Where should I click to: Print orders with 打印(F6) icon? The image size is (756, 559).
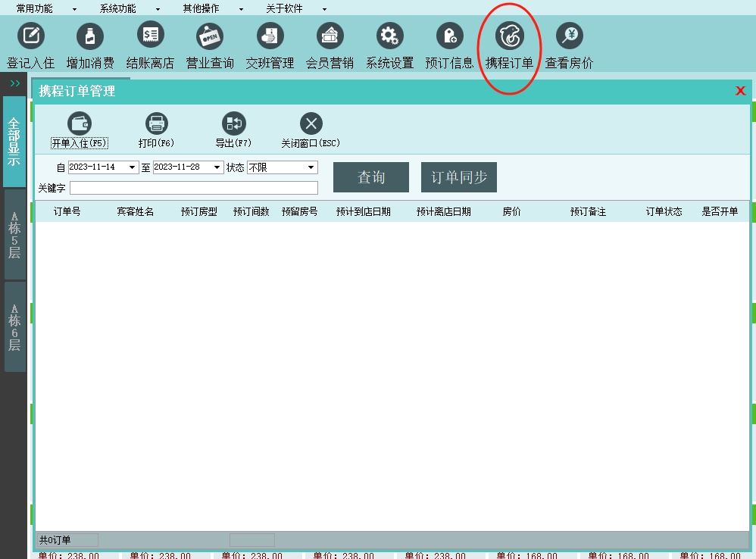156,123
